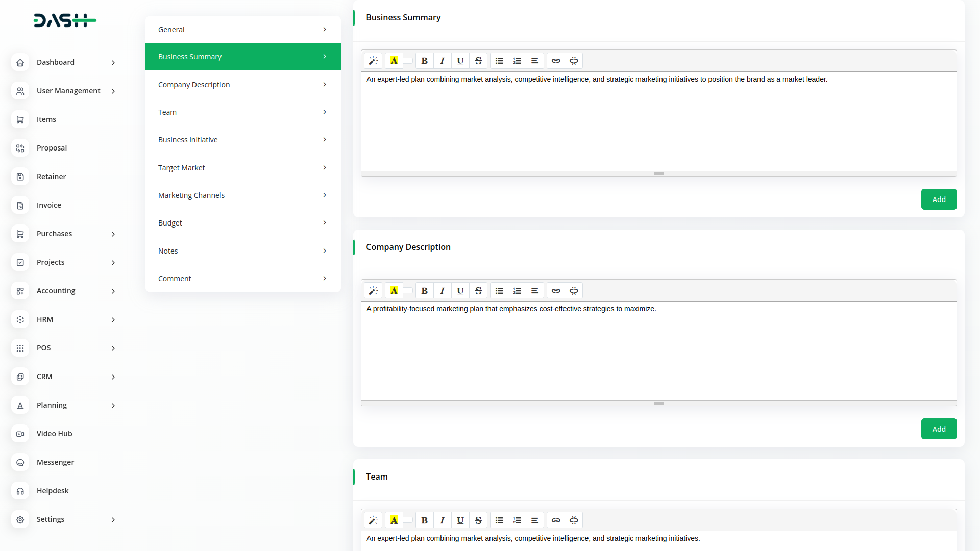Open color dropdown next to highlight in Business Summary editor
Image resolution: width=980 pixels, height=551 pixels.
pos(408,61)
